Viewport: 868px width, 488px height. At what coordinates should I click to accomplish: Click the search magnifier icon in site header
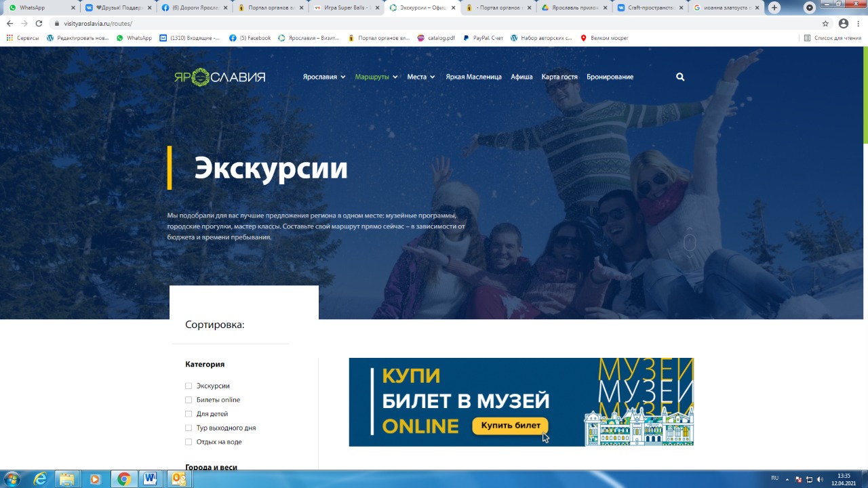680,77
